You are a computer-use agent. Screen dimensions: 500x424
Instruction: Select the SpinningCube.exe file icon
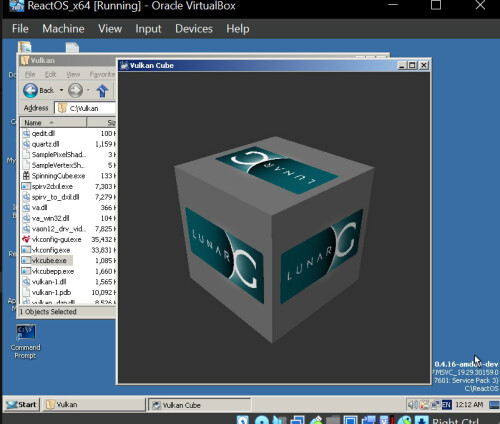pos(26,176)
